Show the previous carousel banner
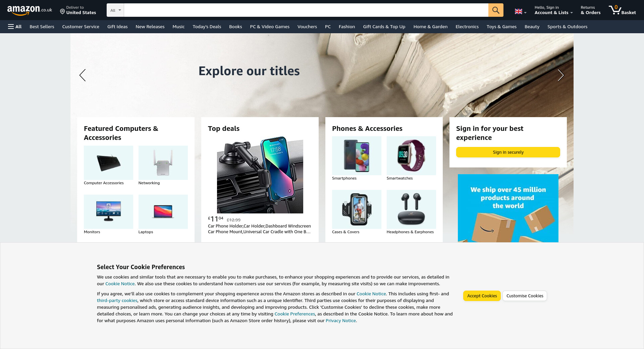Screen dimensions: 644x349 83,75
